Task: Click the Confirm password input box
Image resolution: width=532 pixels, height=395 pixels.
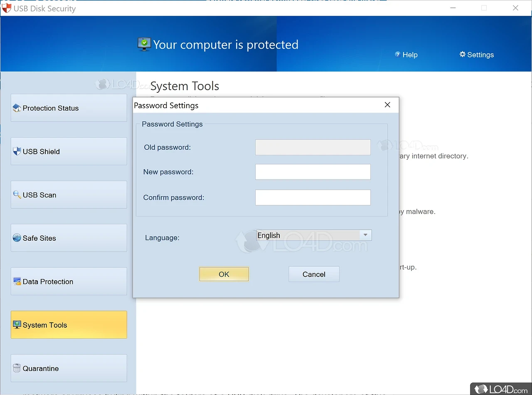Action: (313, 197)
